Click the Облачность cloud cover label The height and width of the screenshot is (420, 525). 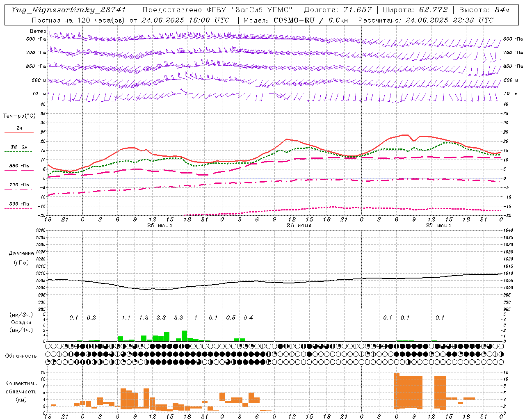(21, 356)
